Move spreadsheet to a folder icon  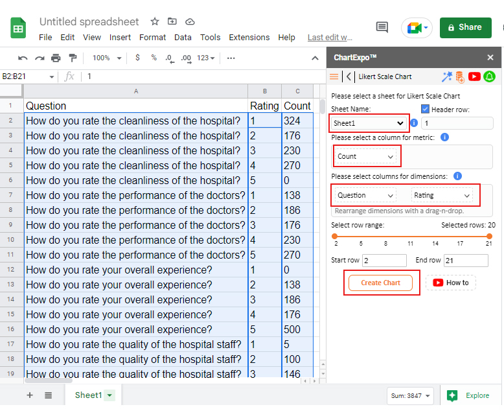tap(172, 21)
